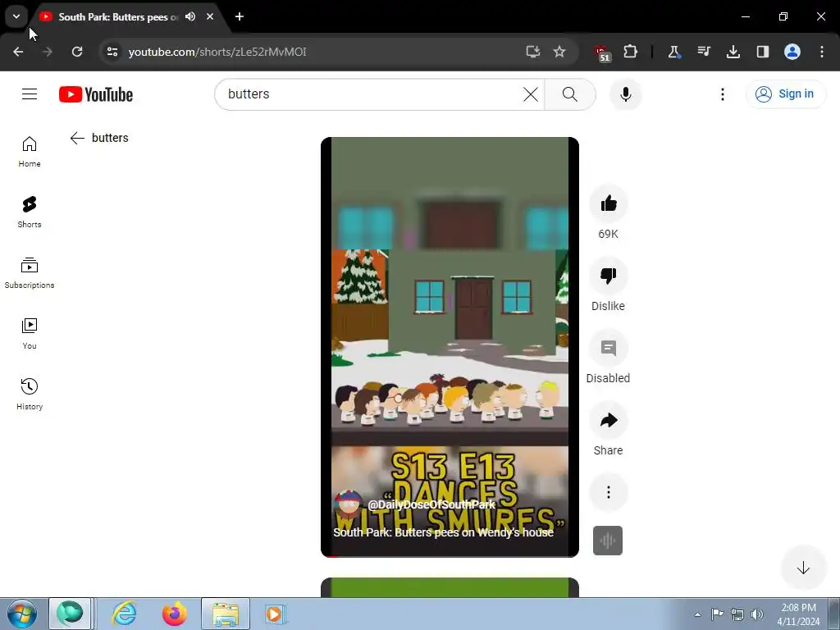Seek on the red Short progress bar

(450, 556)
